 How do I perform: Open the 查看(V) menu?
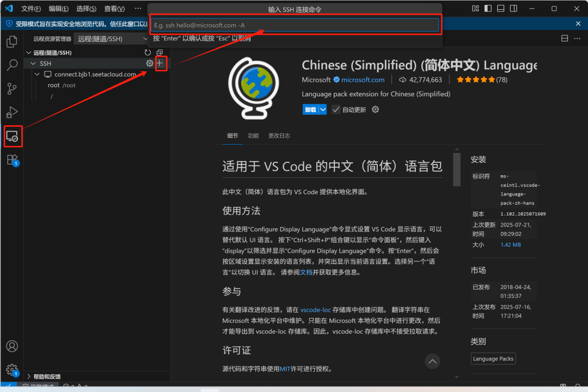coord(114,8)
